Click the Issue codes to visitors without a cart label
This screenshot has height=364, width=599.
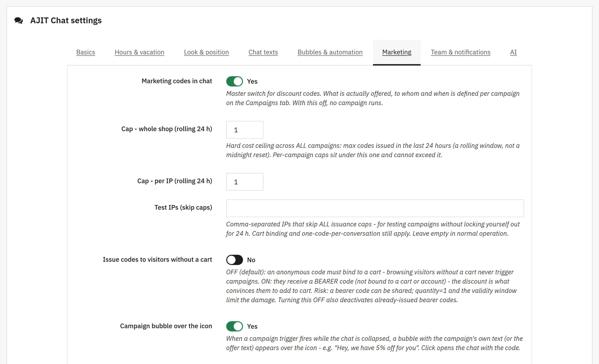click(158, 260)
